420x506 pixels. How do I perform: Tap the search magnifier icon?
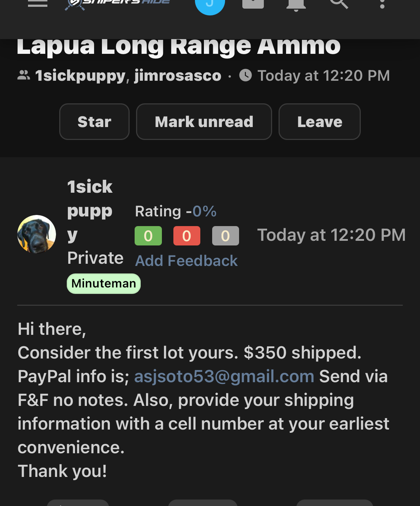pos(339,4)
